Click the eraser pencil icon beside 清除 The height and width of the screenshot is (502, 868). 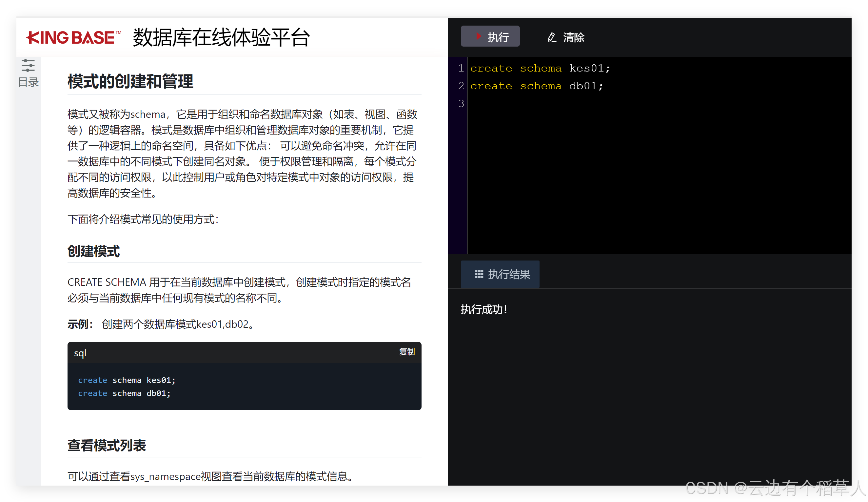[x=552, y=37]
